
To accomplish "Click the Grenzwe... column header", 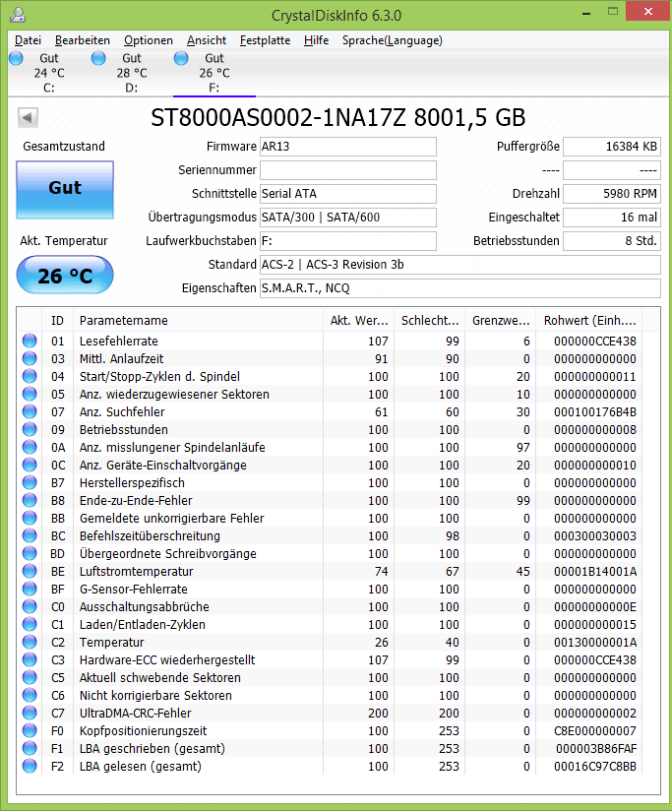I will [501, 320].
